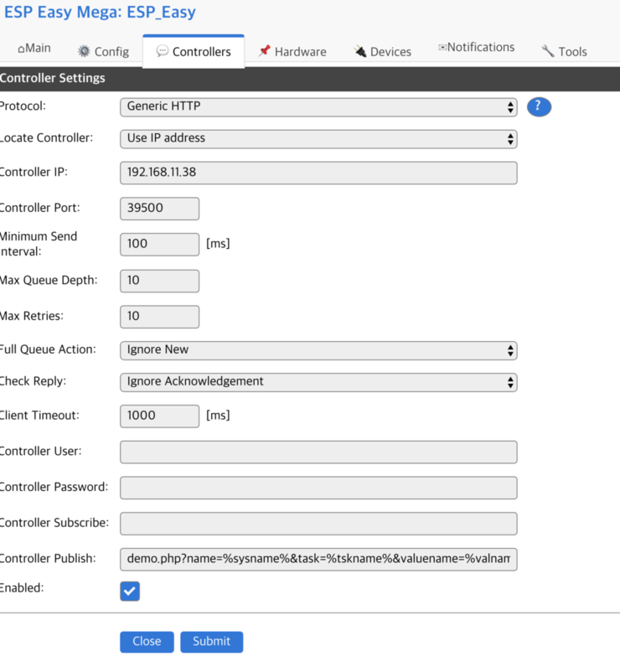Uncheck the Enabled checkbox

coord(130,592)
